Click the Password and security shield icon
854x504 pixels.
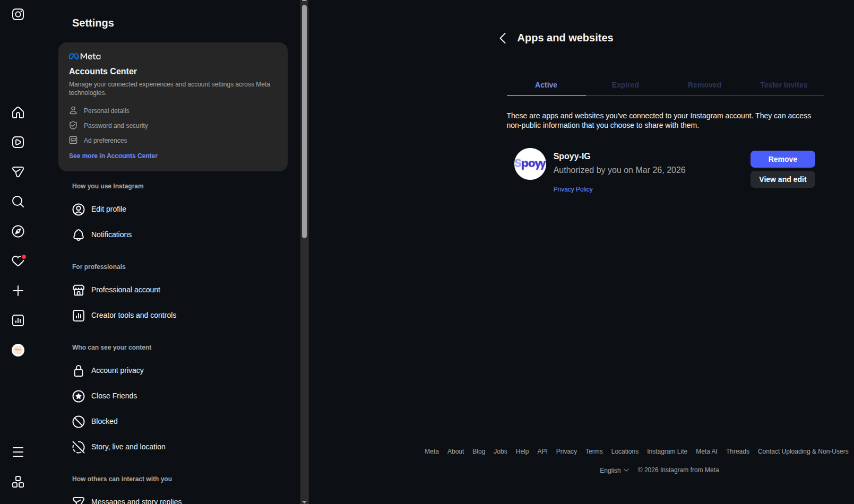(x=73, y=125)
